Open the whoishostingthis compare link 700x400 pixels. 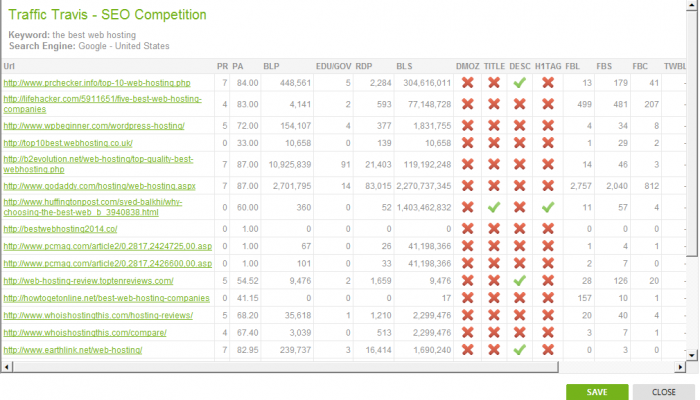click(x=85, y=333)
